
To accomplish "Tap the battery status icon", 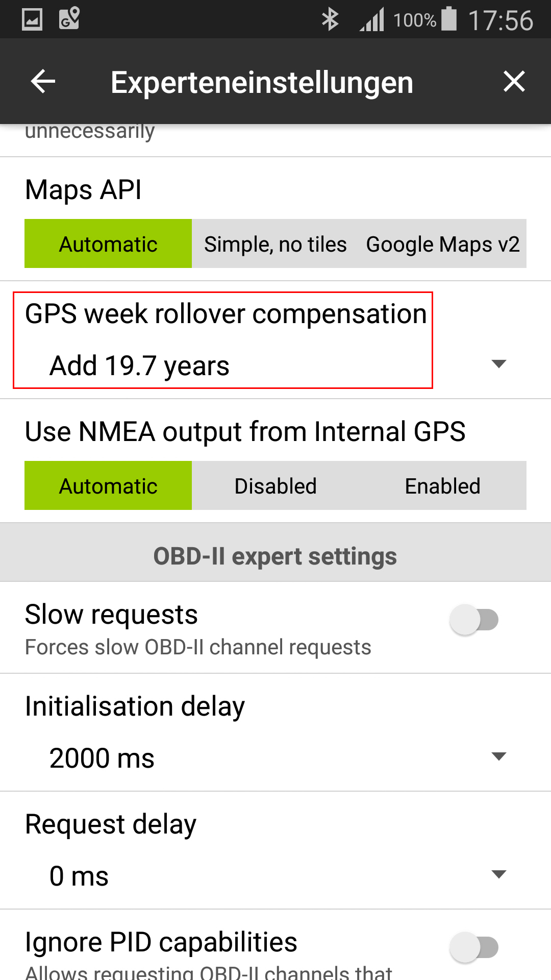I will pyautogui.click(x=449, y=18).
